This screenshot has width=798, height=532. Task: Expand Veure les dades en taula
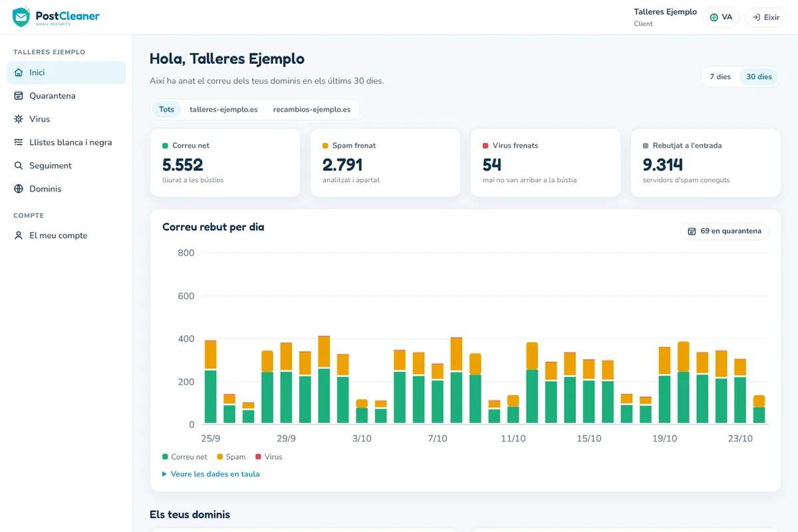click(x=211, y=474)
